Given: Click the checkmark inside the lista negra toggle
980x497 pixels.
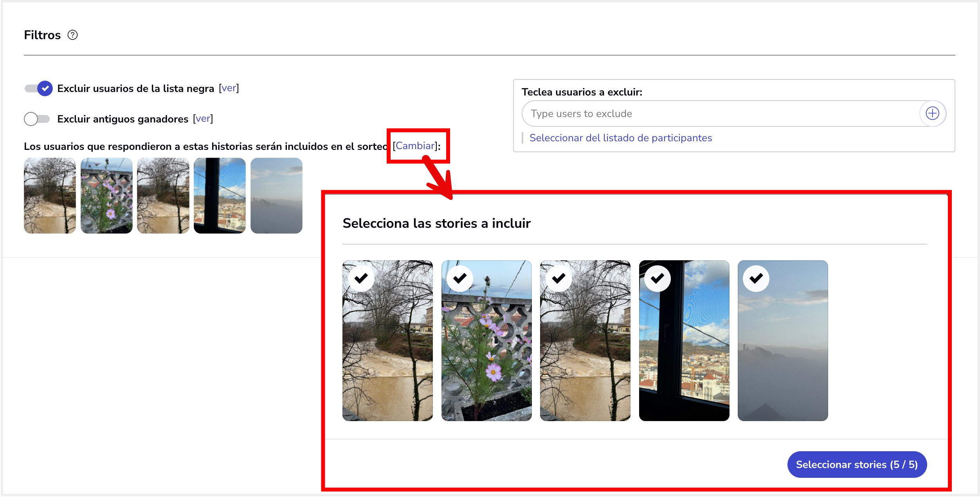Looking at the screenshot, I should click(45, 89).
